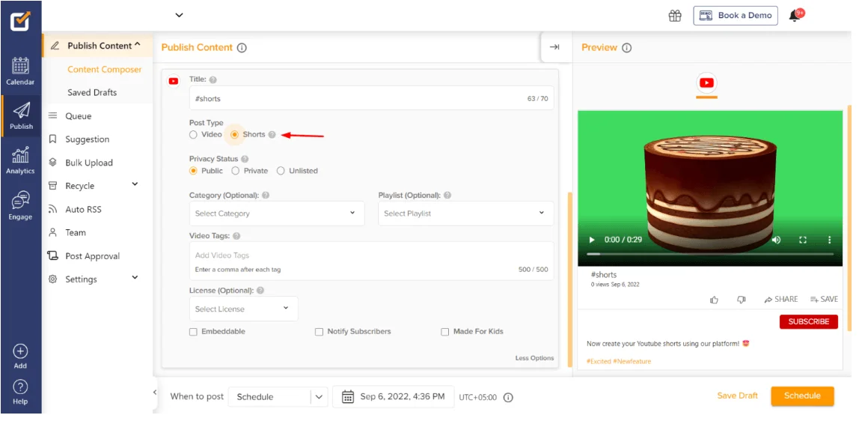
Task: Open the Engage section icon
Action: click(20, 205)
